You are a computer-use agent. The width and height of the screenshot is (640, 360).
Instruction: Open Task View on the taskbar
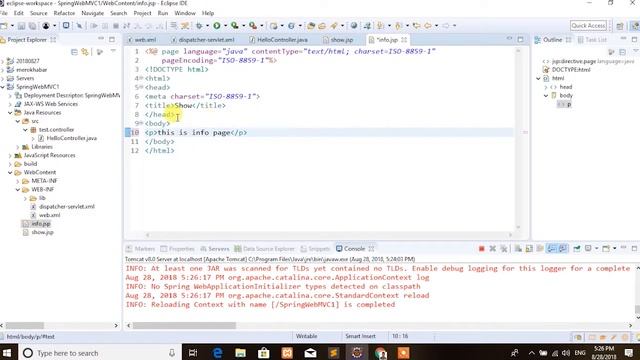tap(193, 353)
